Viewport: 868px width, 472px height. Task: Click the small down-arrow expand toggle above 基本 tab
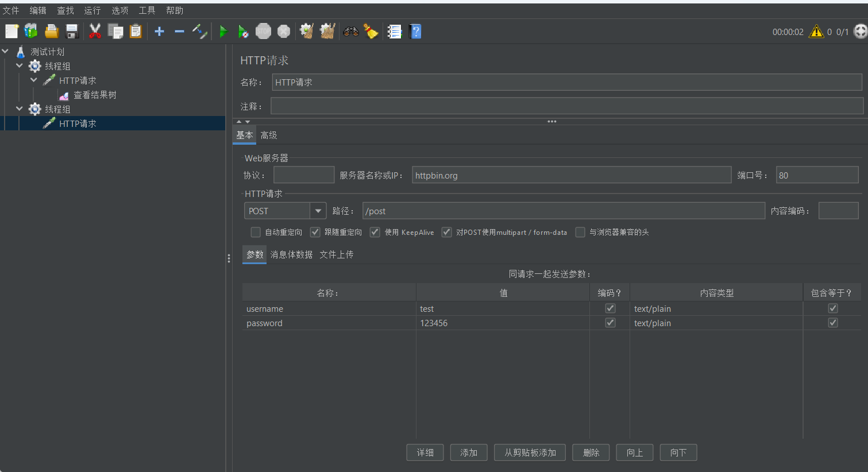tap(248, 122)
